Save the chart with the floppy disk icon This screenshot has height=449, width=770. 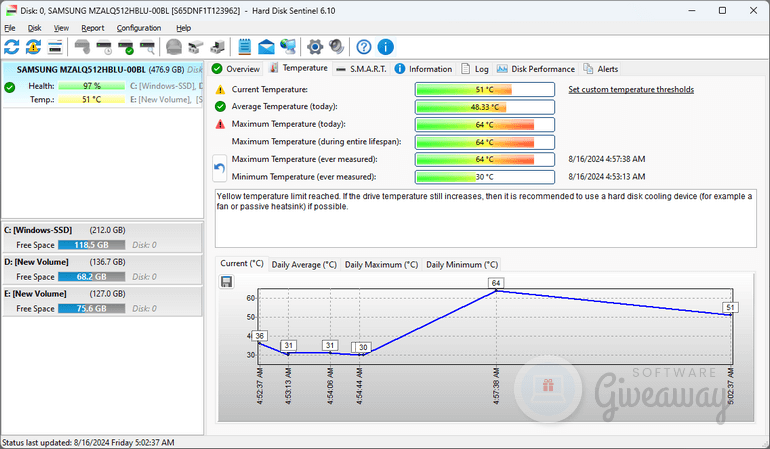click(226, 281)
